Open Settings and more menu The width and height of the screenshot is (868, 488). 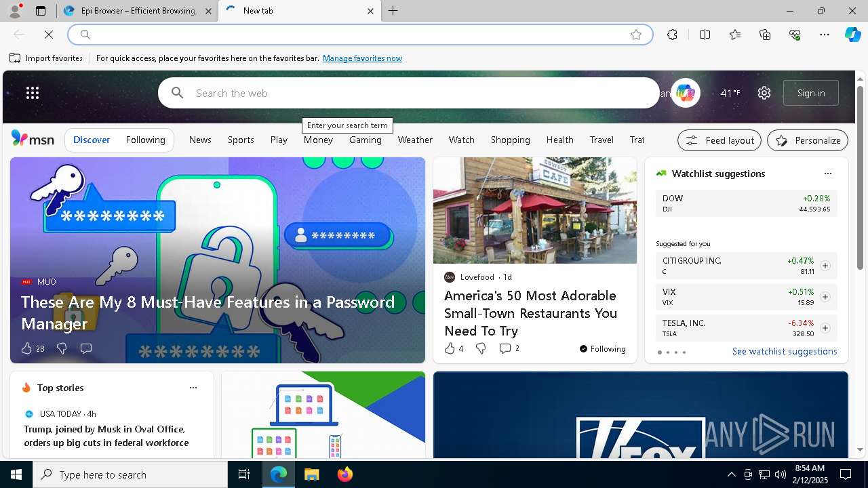[x=825, y=35]
